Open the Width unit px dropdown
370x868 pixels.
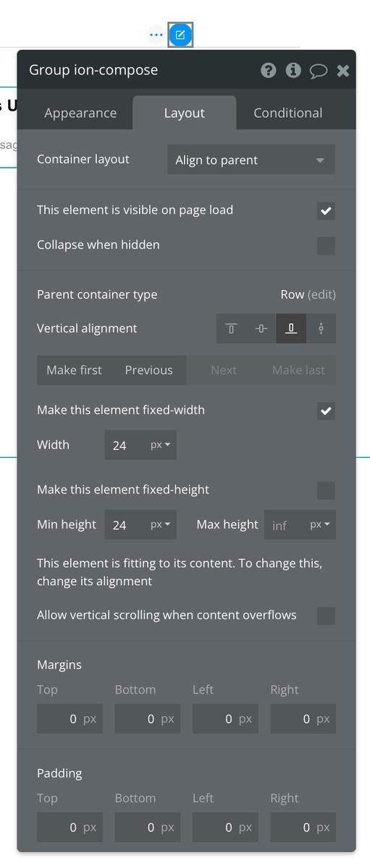point(160,445)
